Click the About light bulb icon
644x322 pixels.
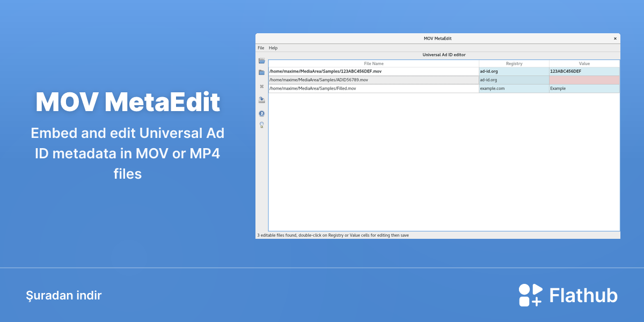(261, 125)
